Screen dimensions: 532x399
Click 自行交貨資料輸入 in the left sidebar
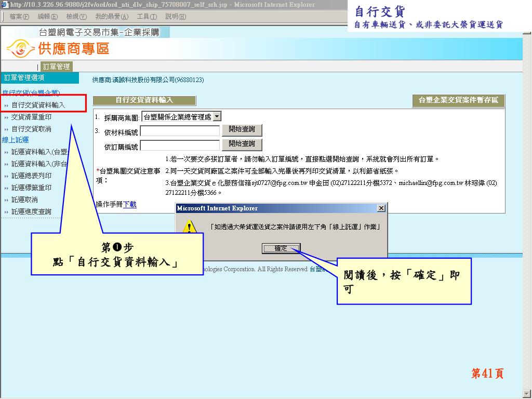click(38, 105)
